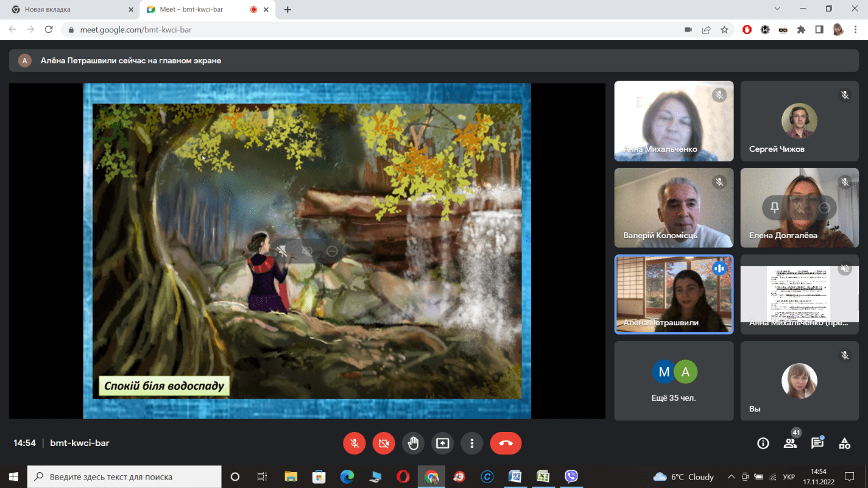The image size is (868, 488).
Task: Click the meeting code bmt-kwci-bar
Action: pyautogui.click(x=80, y=443)
